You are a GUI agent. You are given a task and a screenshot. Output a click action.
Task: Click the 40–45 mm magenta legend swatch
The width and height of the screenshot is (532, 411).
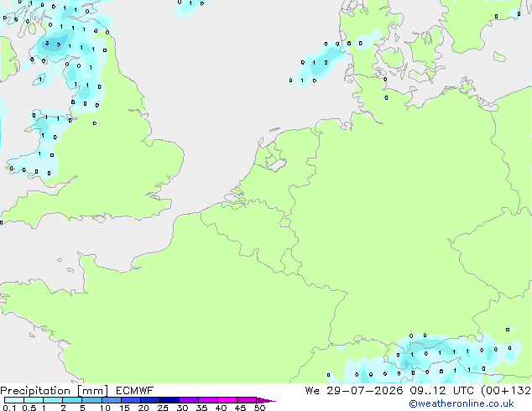point(227,400)
